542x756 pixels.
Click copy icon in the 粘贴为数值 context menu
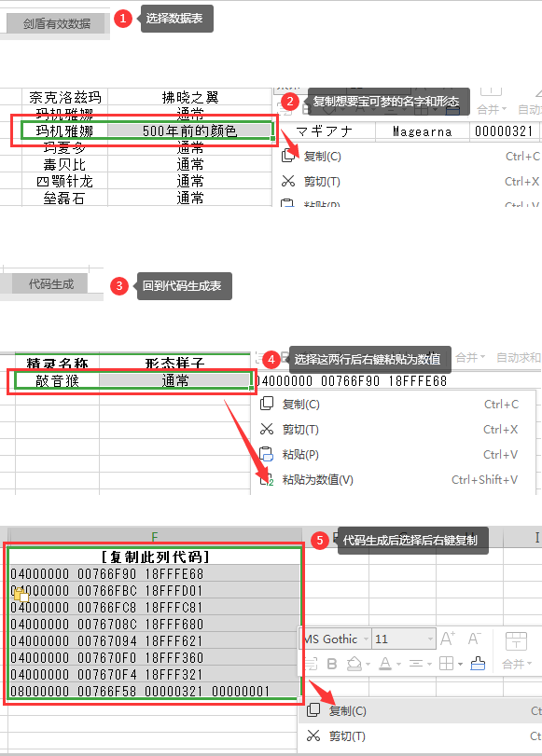[x=267, y=404]
